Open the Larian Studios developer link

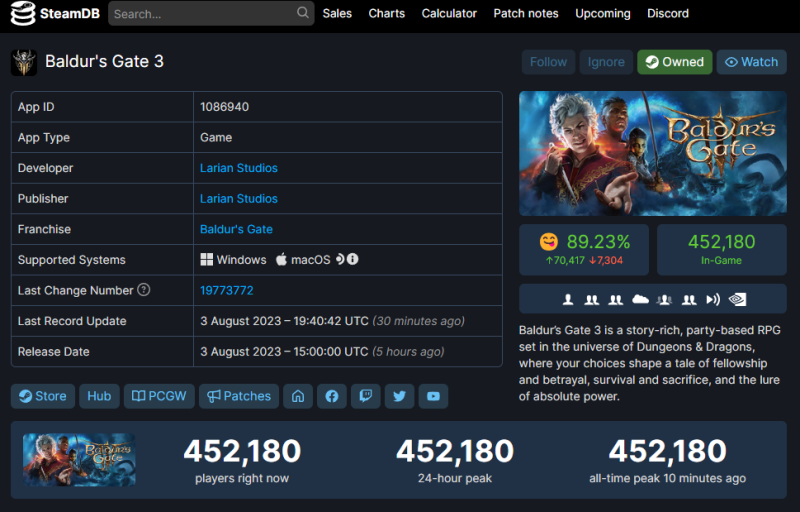click(x=239, y=168)
